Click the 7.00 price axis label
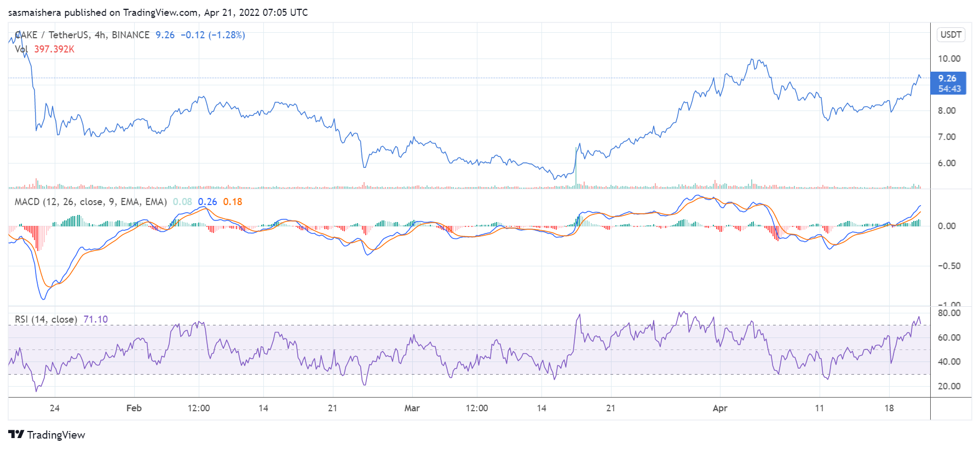This screenshot has height=449, width=980. point(947,137)
